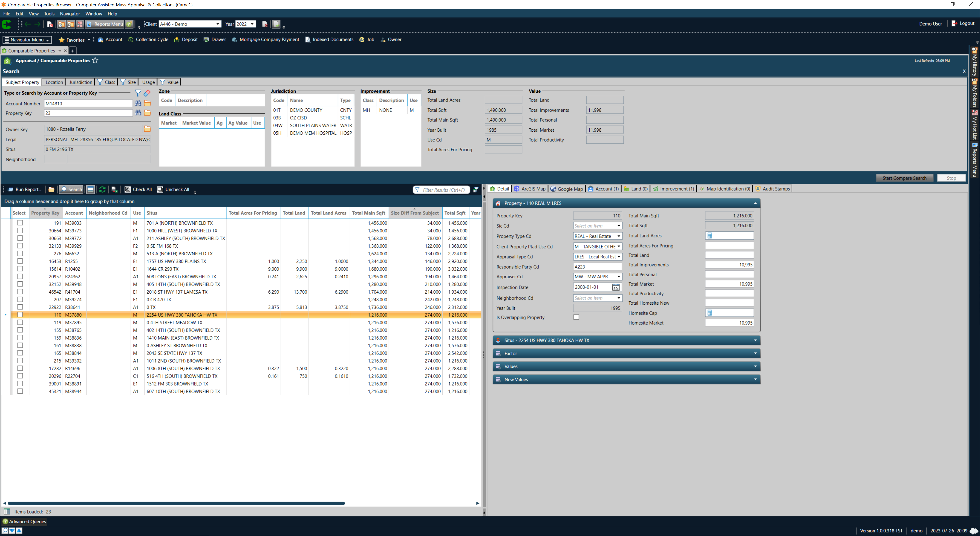
Task: Toggle Is Overlapping Property checkbox
Action: click(x=576, y=317)
